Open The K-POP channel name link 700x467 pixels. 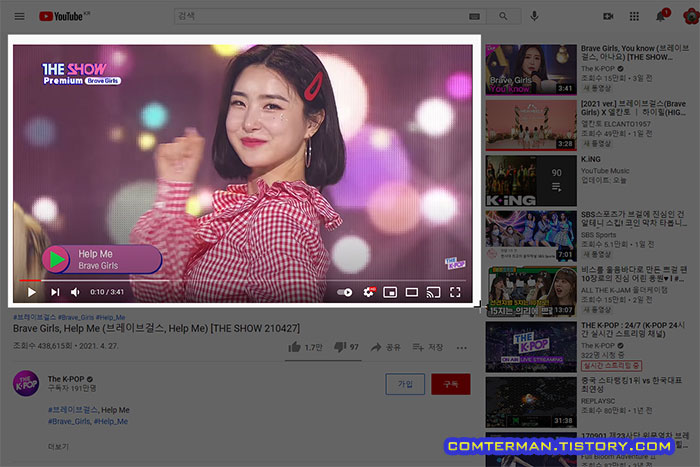point(66,379)
